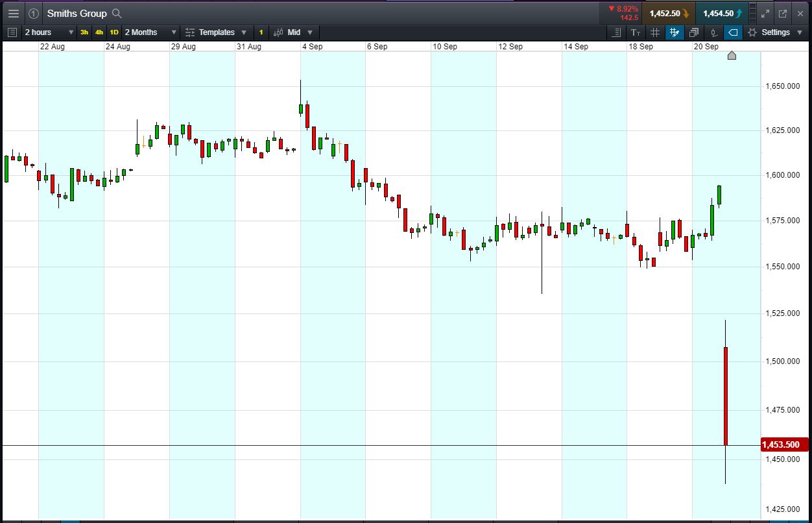Expand the 2 Months range dropdown
This screenshot has height=523, width=812.
tap(150, 32)
